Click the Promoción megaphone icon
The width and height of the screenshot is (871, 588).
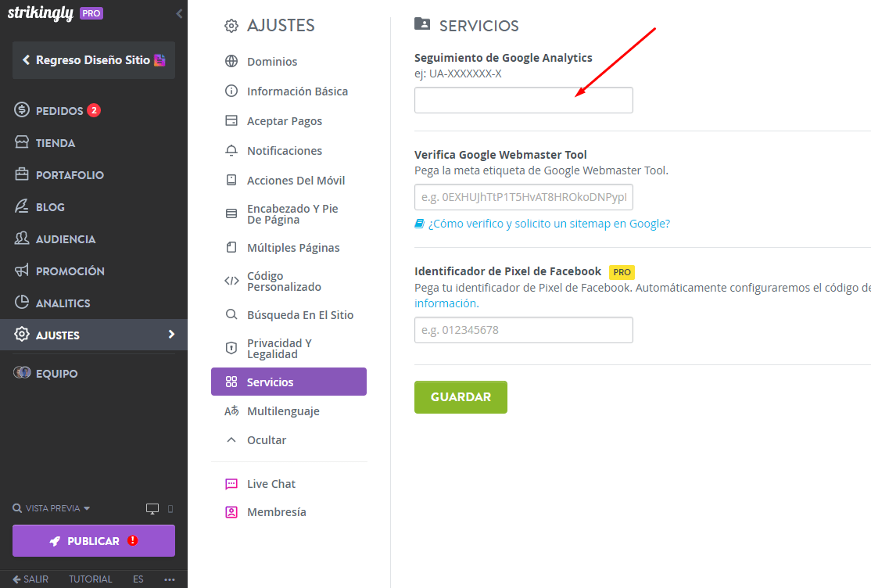click(x=22, y=271)
